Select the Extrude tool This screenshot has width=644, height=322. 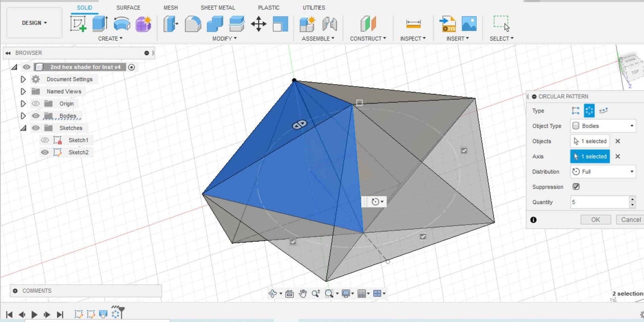tap(99, 24)
